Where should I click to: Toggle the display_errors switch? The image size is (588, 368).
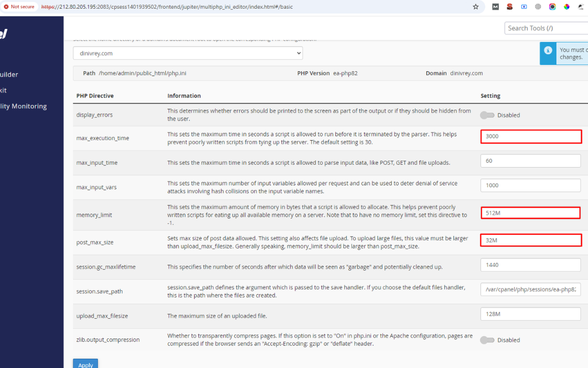coord(487,115)
